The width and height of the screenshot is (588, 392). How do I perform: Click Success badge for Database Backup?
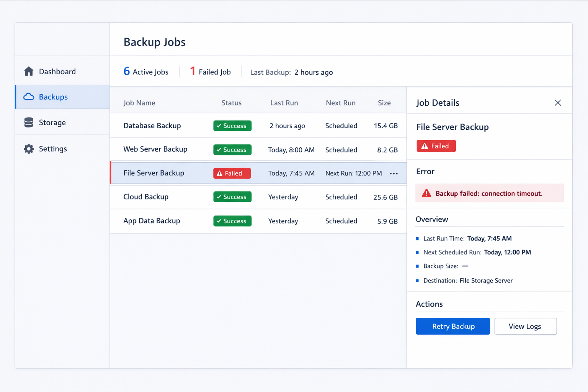point(232,126)
